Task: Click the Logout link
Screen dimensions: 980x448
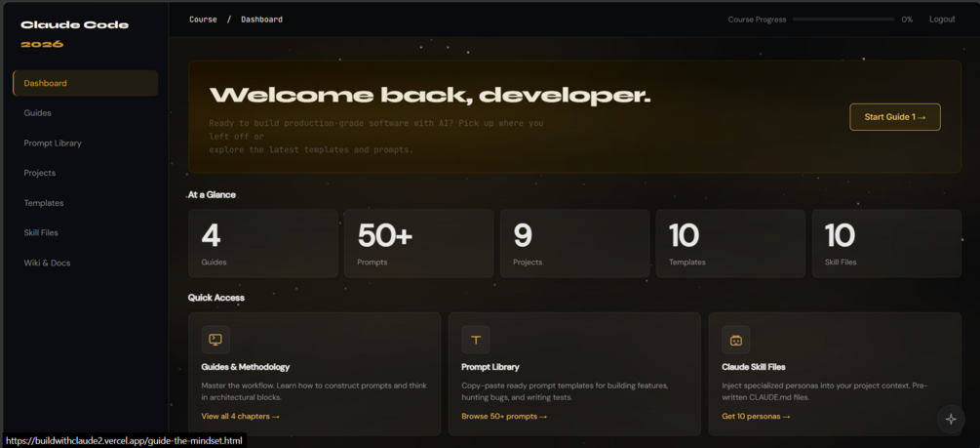Action: tap(942, 20)
